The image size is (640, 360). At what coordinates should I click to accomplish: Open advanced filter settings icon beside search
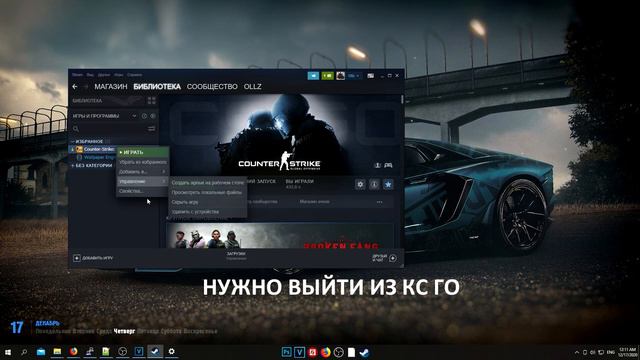(151, 129)
